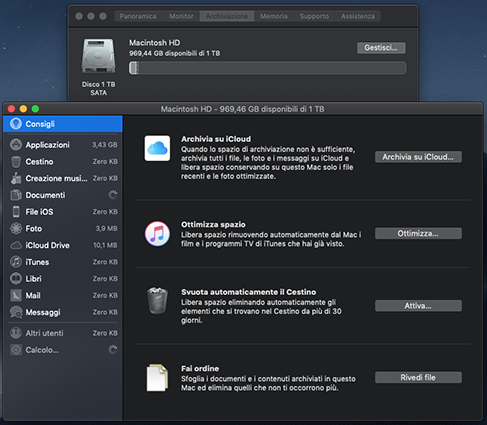Viewport: 487px width, 425px height.
Task: Click the Svuota automaticamente il Cestino heading
Action: tap(249, 292)
